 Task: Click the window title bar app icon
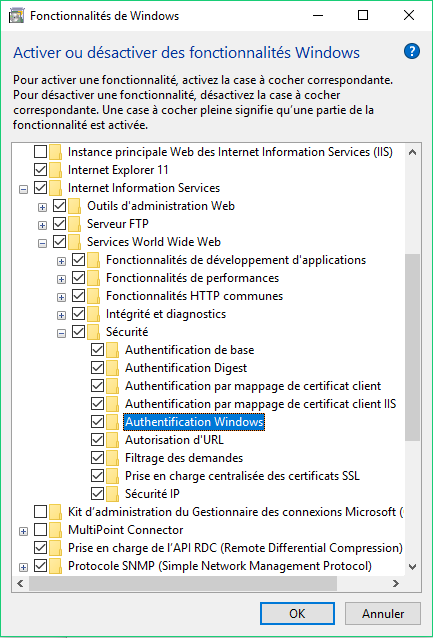click(x=17, y=16)
